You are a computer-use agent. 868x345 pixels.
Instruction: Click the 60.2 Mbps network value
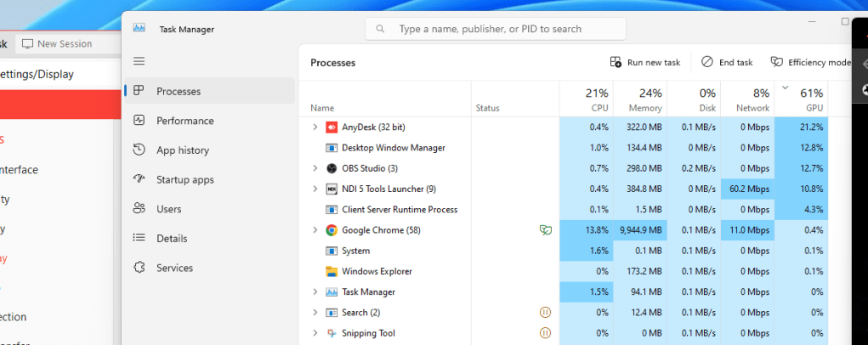tap(747, 189)
